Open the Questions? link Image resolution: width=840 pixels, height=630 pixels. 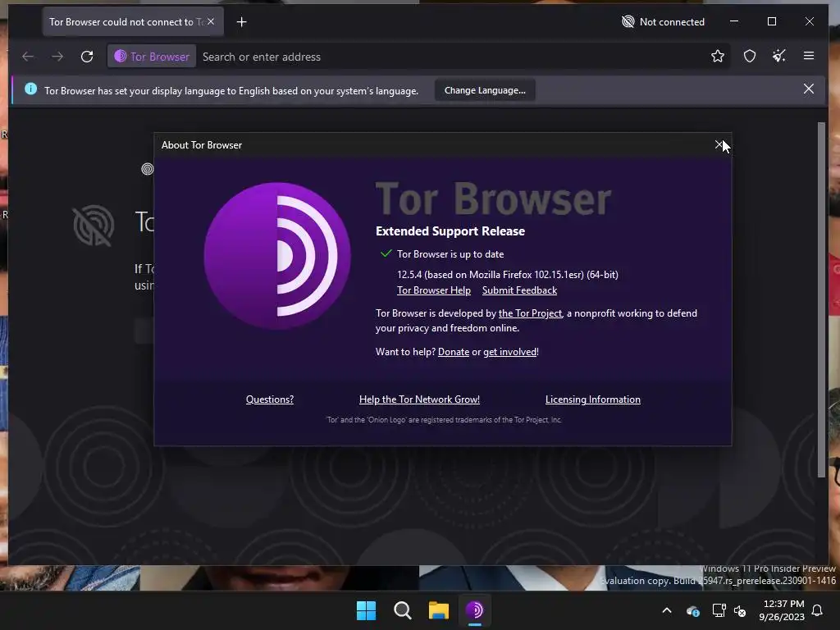269,399
